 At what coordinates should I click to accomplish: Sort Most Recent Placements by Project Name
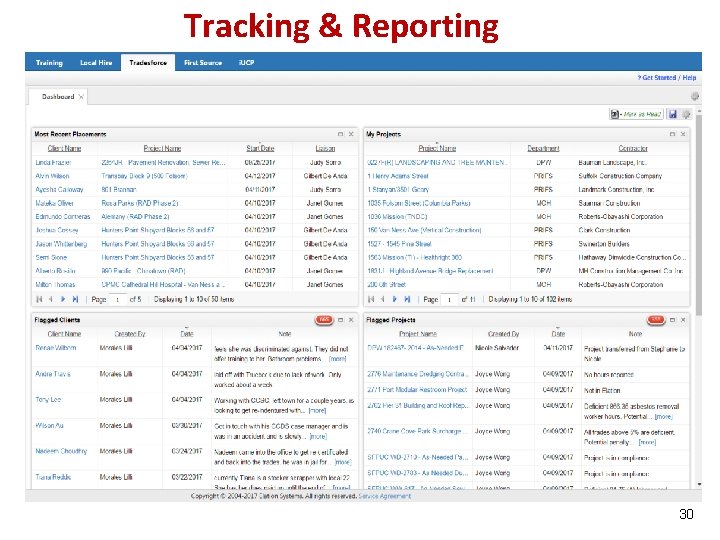click(162, 148)
